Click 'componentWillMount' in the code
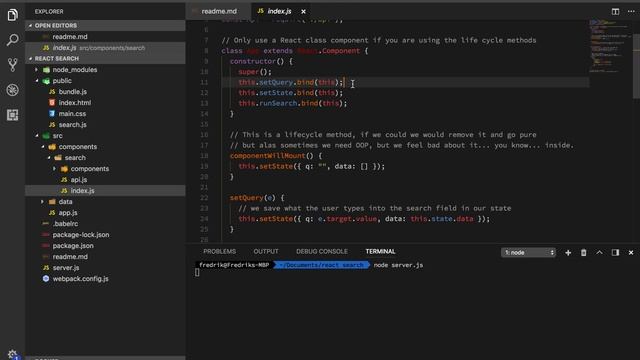Screen dimensions: 640x360 pyautogui.click(x=267, y=156)
